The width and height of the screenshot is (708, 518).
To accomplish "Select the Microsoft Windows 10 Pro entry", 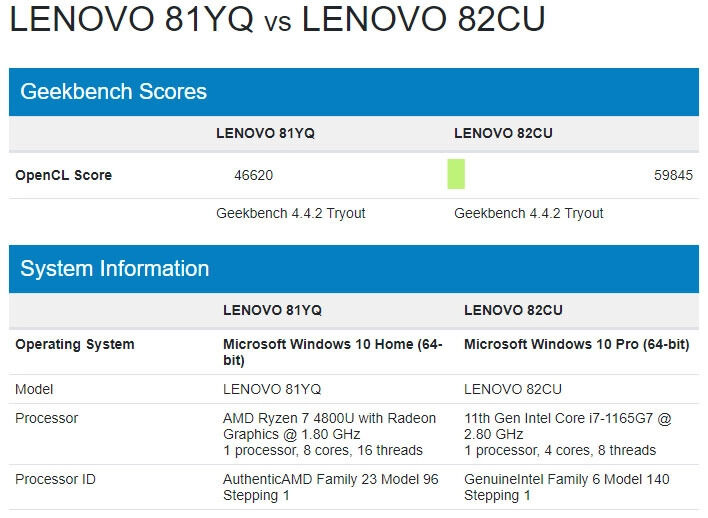I will pyautogui.click(x=577, y=344).
